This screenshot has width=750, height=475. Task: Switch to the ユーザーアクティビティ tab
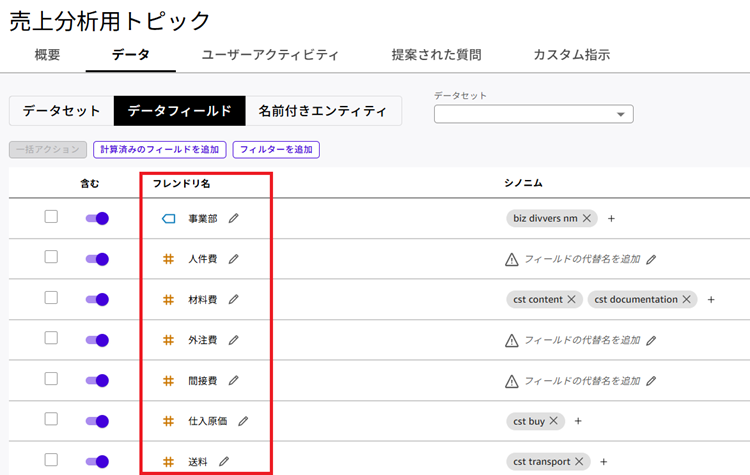(x=269, y=54)
